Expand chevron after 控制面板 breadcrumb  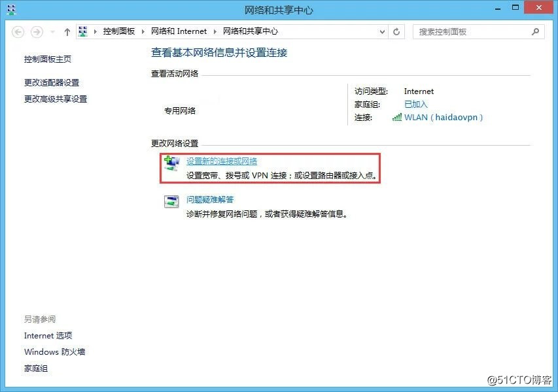[143, 31]
